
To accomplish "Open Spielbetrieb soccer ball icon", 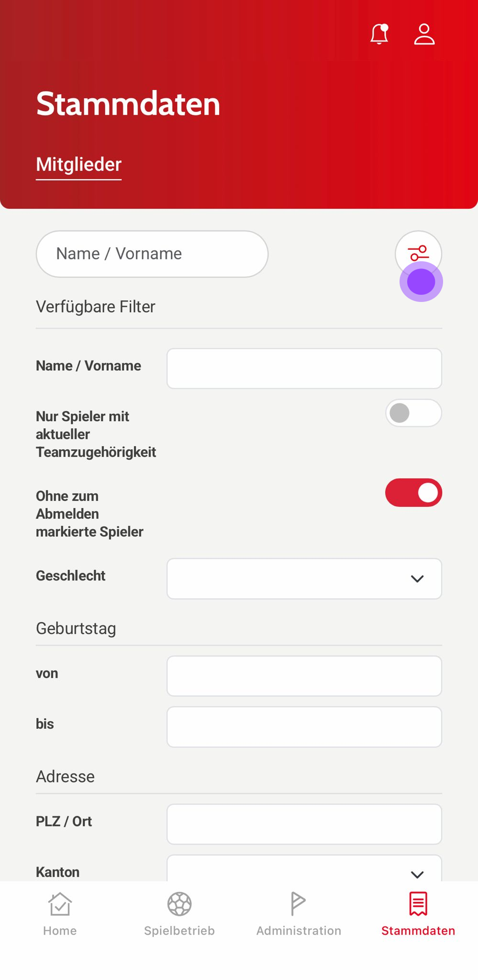I will (x=179, y=904).
